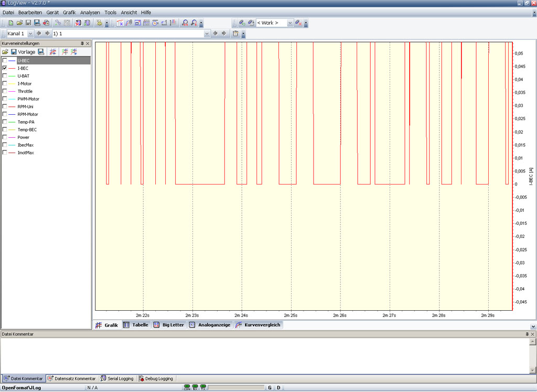The width and height of the screenshot is (537, 392).
Task: Click the second magnifier search icon
Action: [x=194, y=23]
